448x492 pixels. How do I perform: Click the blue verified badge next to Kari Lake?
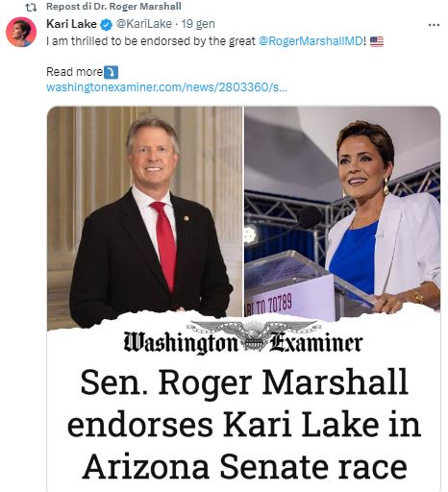click(107, 24)
